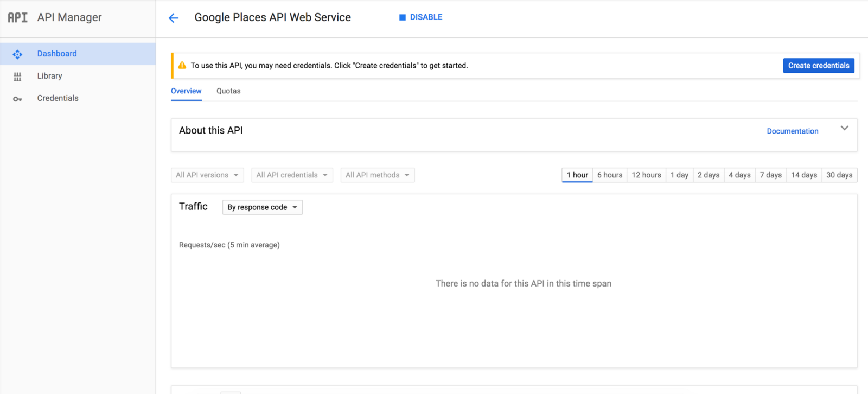The height and width of the screenshot is (394, 868).
Task: Open the All API versions dropdown
Action: (x=207, y=175)
